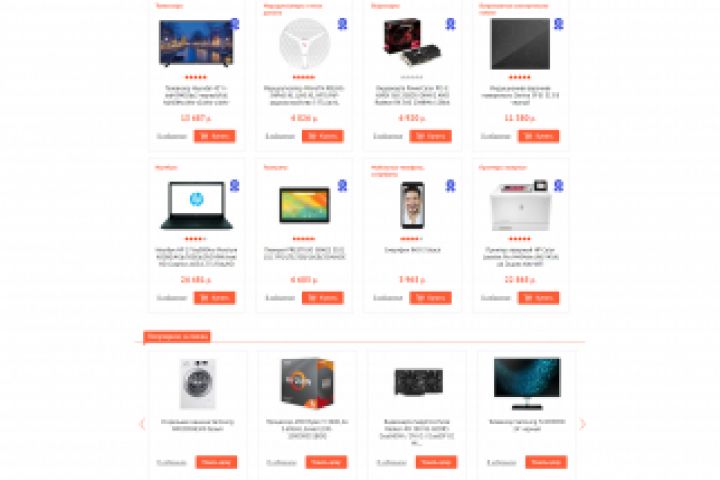The width and height of the screenshot is (720, 480).
Task: Open the Samsung monitor product thumbnail
Action: click(527, 384)
